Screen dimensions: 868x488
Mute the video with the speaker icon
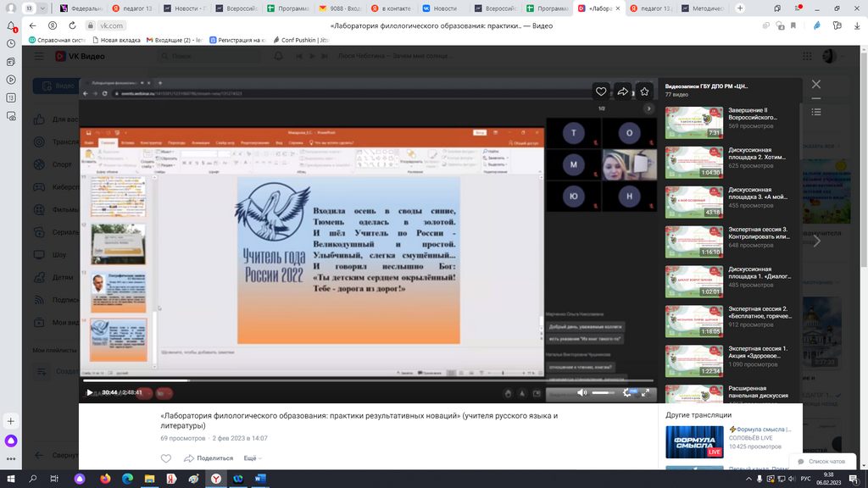tap(581, 392)
